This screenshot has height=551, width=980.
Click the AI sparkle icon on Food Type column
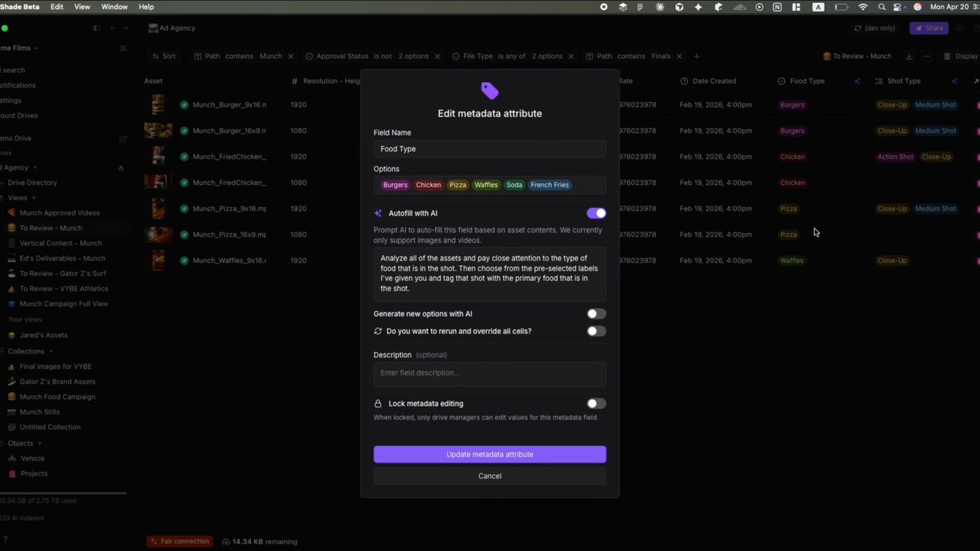click(857, 81)
